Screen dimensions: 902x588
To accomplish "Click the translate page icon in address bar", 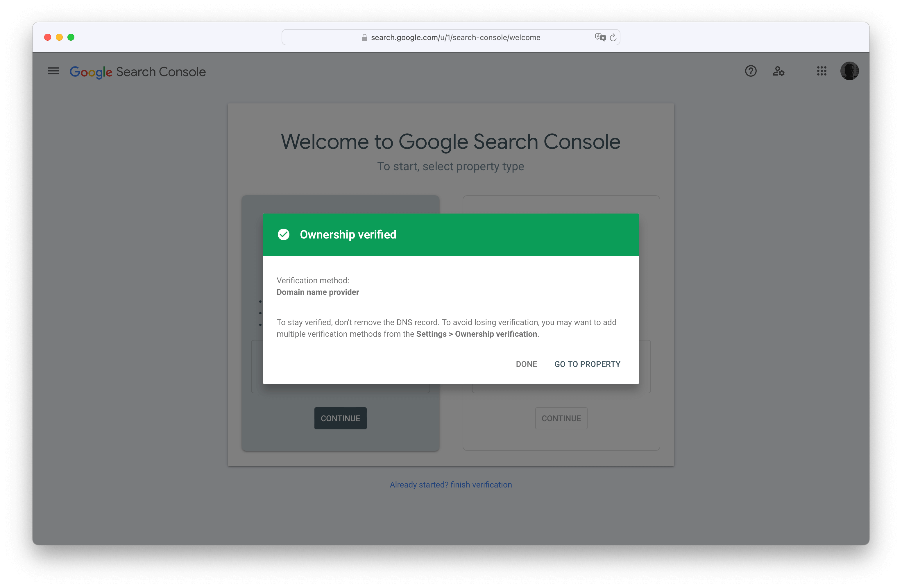I will (600, 37).
